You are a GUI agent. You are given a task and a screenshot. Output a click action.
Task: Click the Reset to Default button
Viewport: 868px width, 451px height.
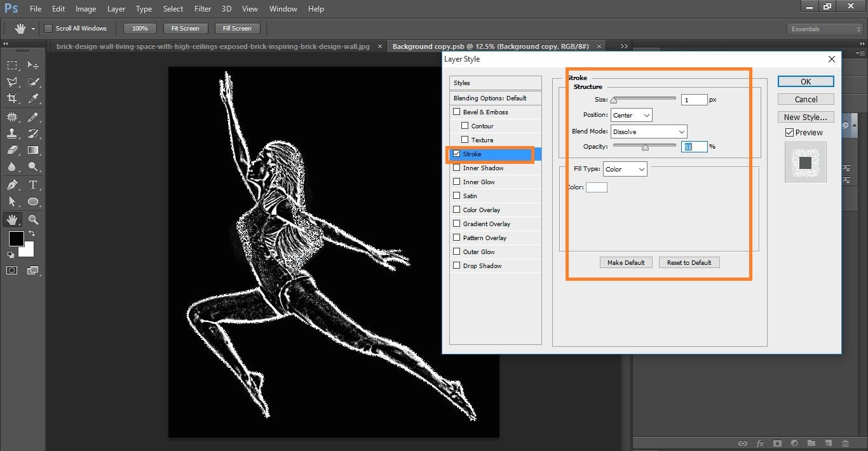[x=689, y=262]
